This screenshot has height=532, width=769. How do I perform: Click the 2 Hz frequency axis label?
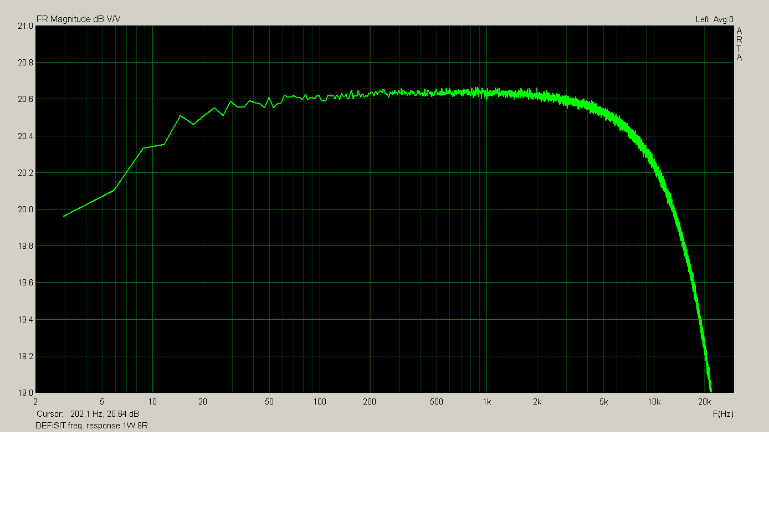click(x=35, y=402)
